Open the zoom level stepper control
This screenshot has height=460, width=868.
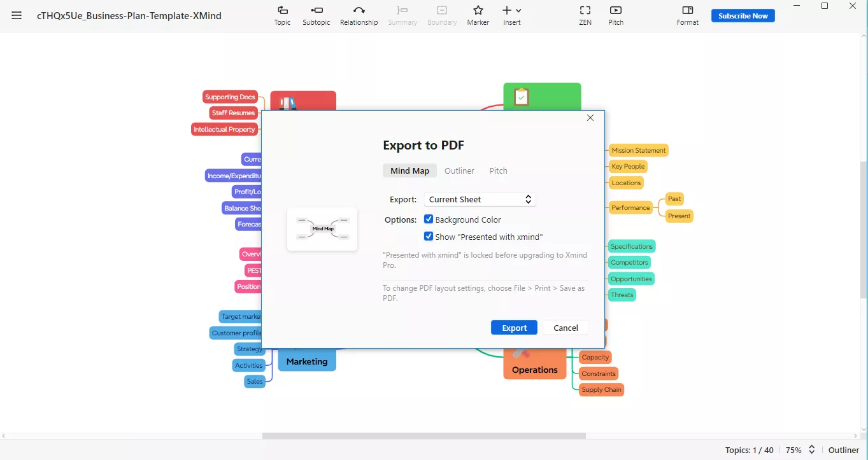pyautogui.click(x=811, y=450)
